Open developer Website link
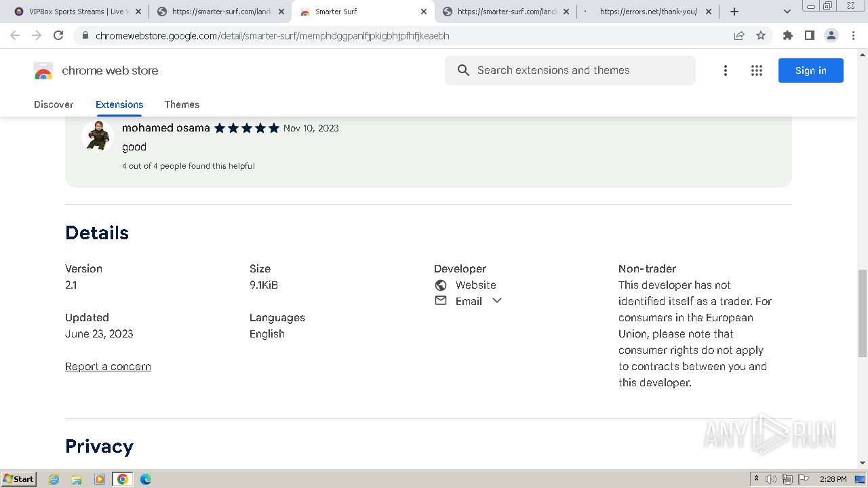Screen dimensions: 868x488 tap(476, 285)
